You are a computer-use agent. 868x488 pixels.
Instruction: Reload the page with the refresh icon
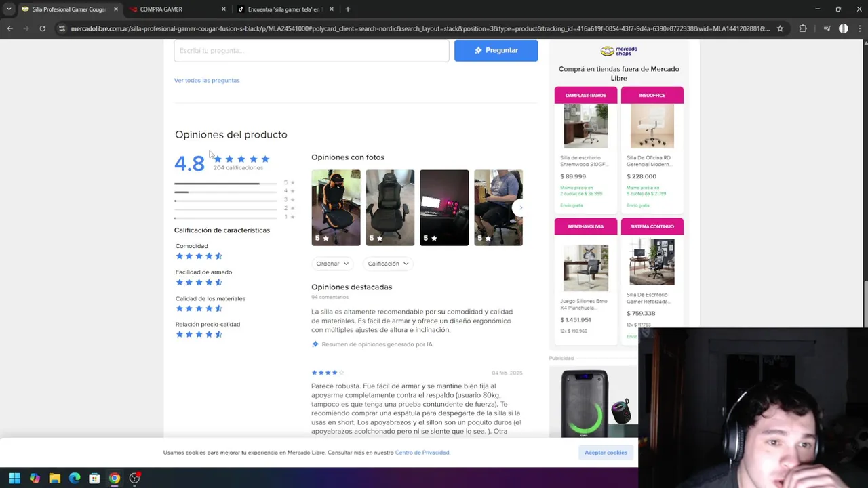click(x=42, y=28)
